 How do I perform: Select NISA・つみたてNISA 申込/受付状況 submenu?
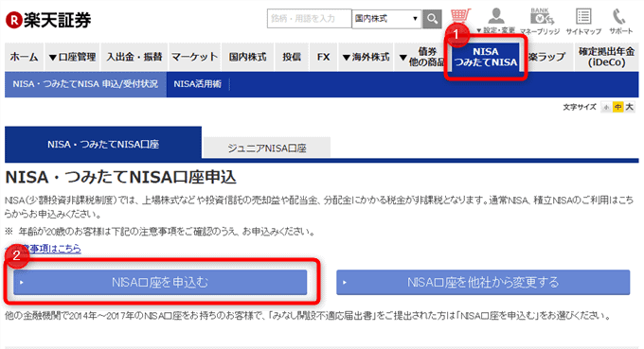point(85,84)
